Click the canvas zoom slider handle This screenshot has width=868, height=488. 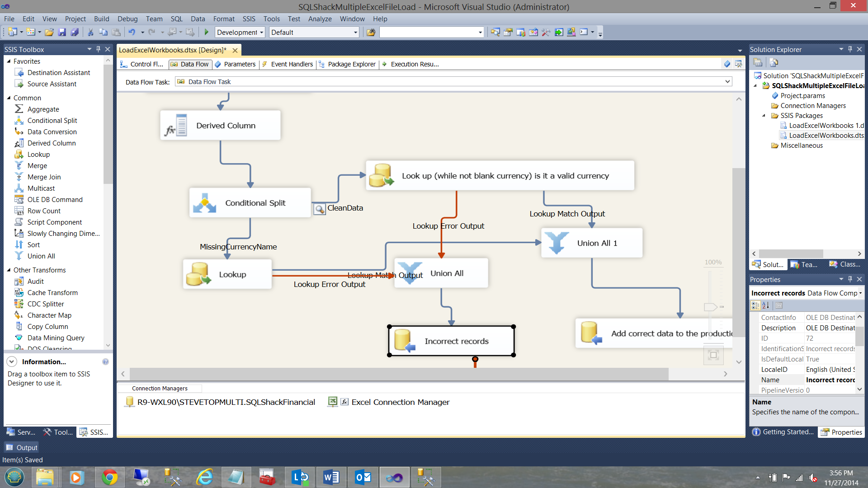711,307
